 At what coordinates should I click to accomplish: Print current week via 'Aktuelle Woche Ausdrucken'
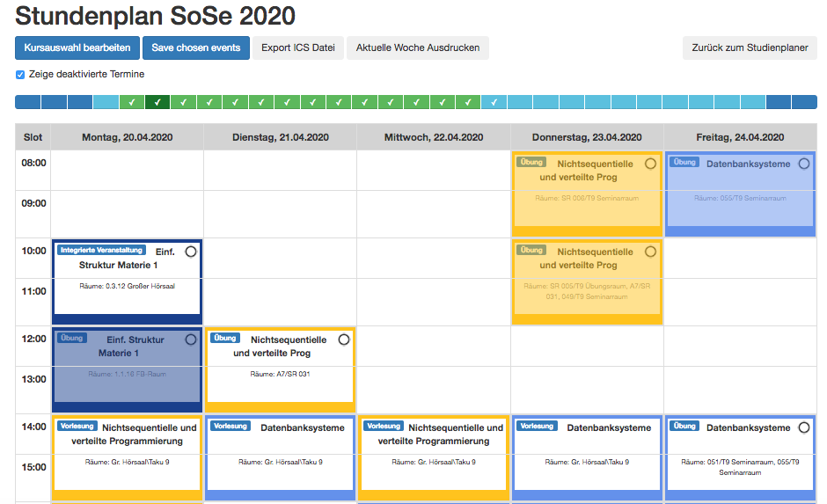(418, 48)
